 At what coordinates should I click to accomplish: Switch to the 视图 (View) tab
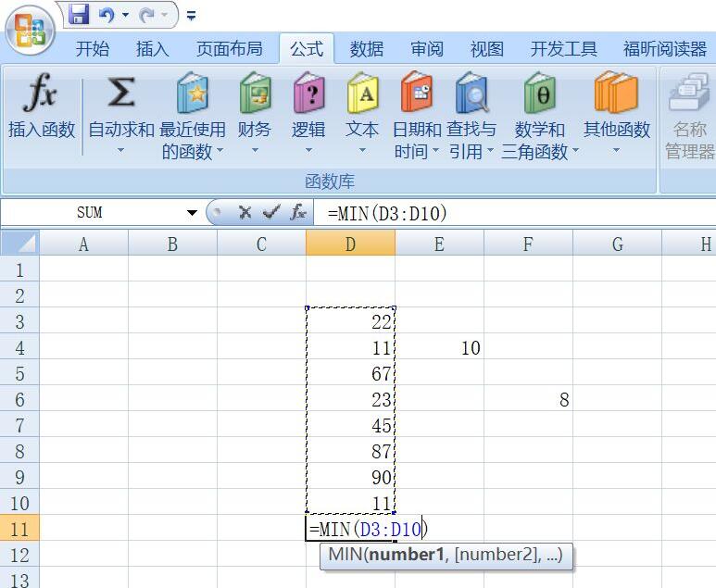pyautogui.click(x=487, y=48)
